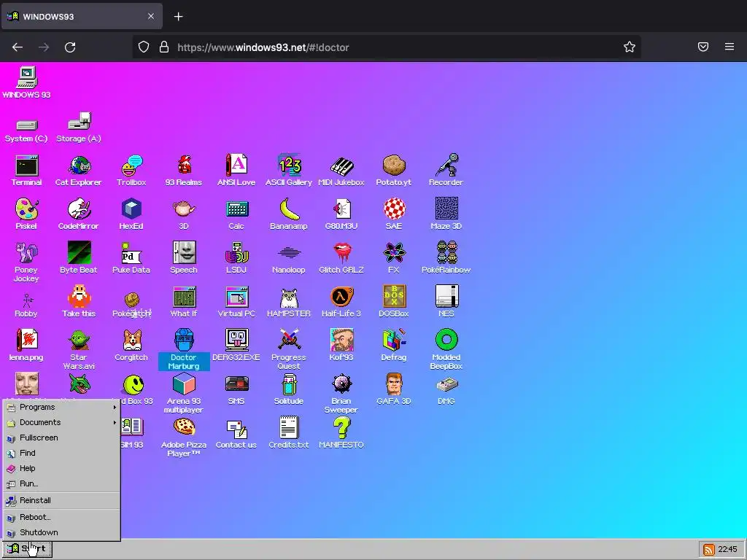Viewport: 747px width, 560px height.
Task: Go back with browser back arrow
Action: (x=18, y=47)
